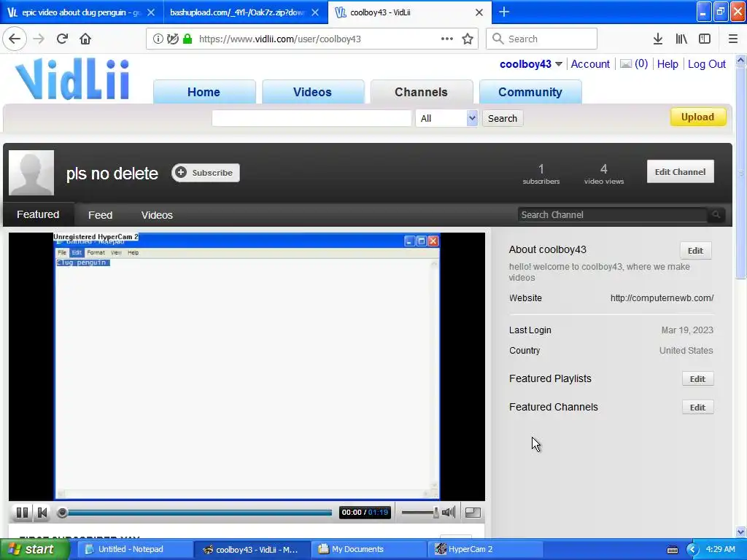Switch to HyperCam 2 in the taskbar
This screenshot has width=747, height=560.
pos(485,549)
